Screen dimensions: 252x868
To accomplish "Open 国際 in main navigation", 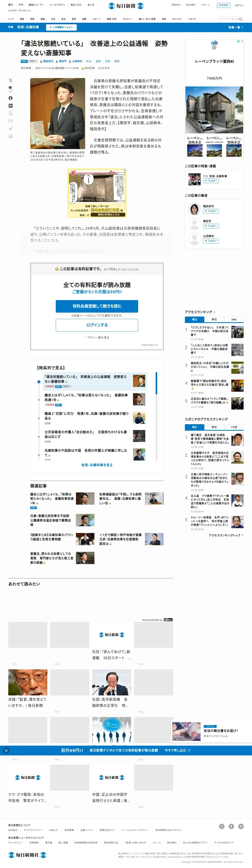I will coord(84,19).
